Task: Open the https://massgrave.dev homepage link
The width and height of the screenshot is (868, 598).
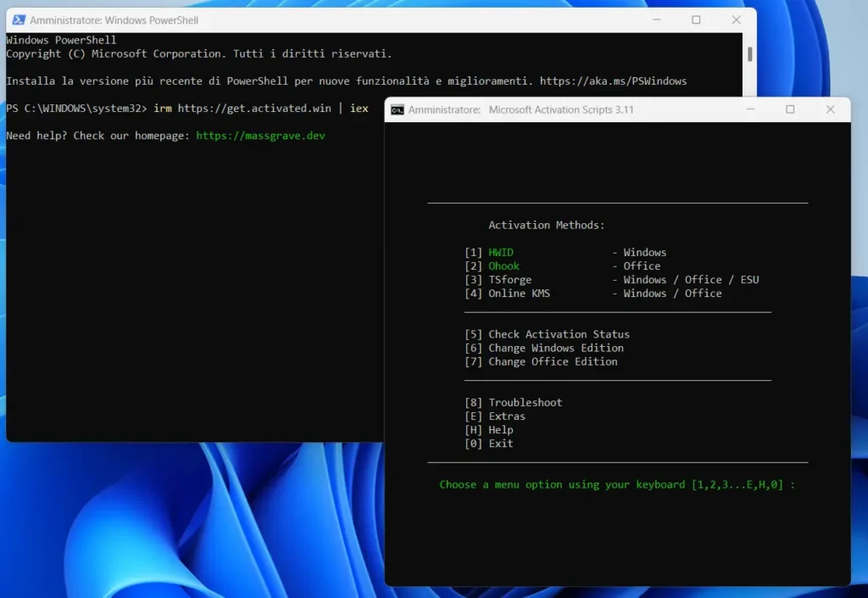Action: [260, 136]
